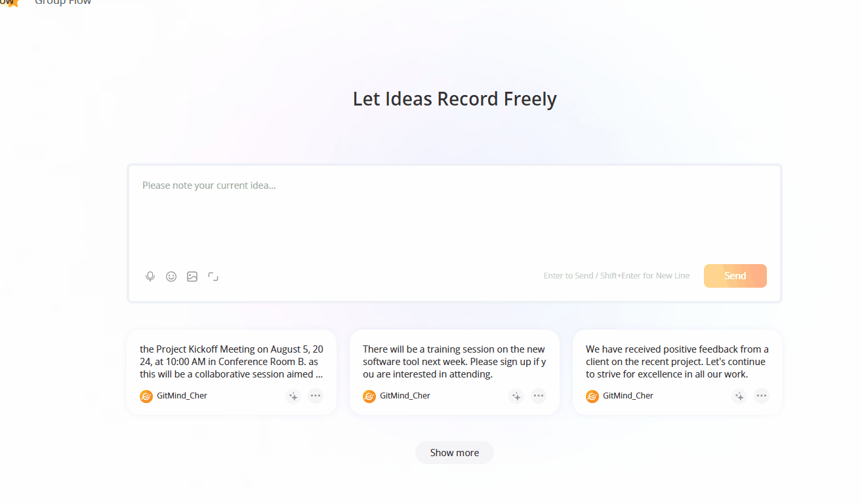Click the GitMind logo in the top-left corner
862x504 pixels.
click(x=10, y=4)
